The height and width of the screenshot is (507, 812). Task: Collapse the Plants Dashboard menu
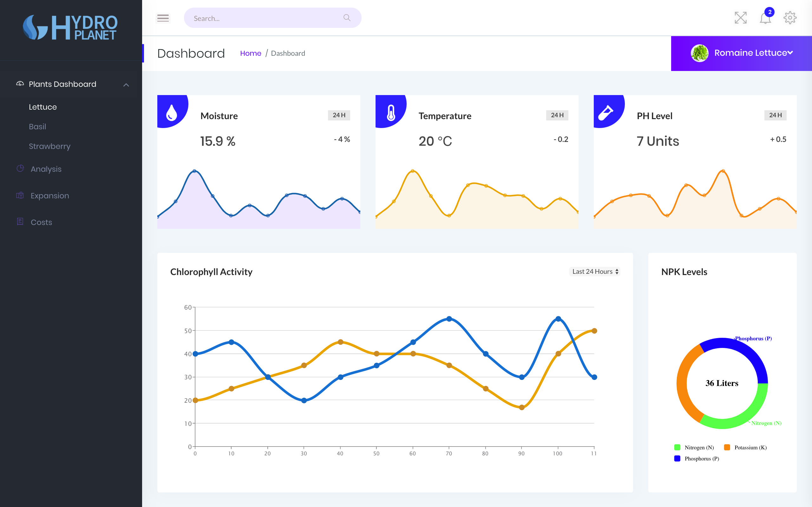coord(126,85)
